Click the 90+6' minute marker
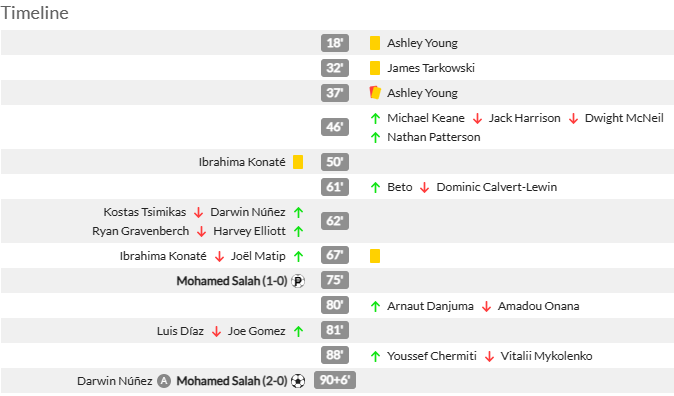 click(335, 380)
